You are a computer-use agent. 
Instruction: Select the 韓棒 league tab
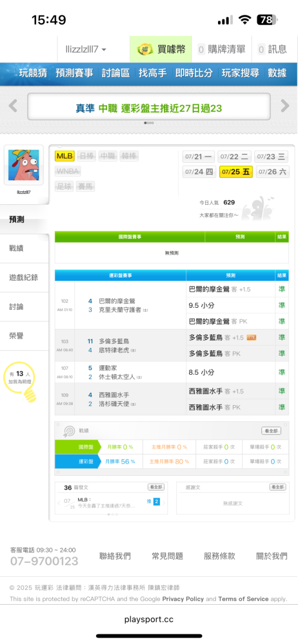pyautogui.click(x=129, y=156)
